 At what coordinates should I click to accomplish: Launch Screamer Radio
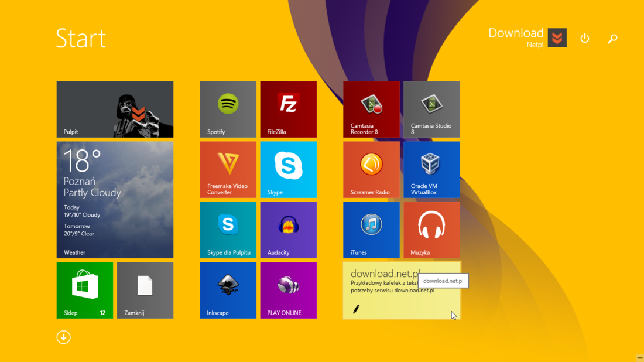tap(371, 170)
